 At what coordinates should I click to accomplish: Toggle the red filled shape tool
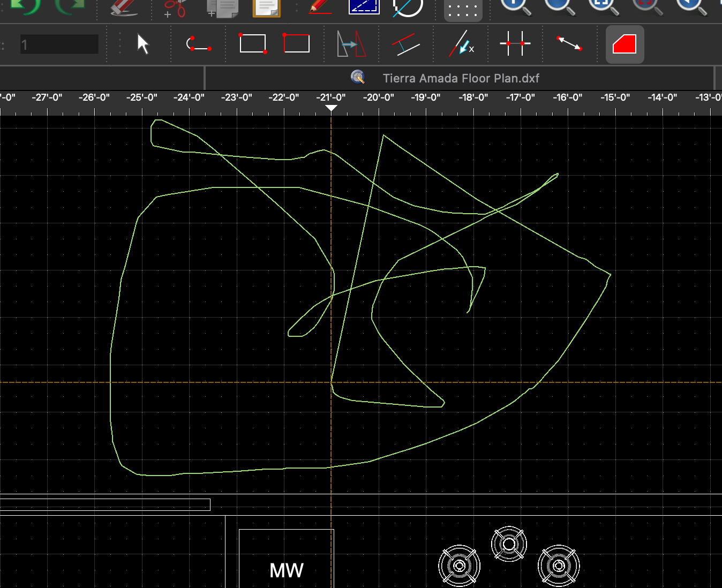pyautogui.click(x=625, y=44)
